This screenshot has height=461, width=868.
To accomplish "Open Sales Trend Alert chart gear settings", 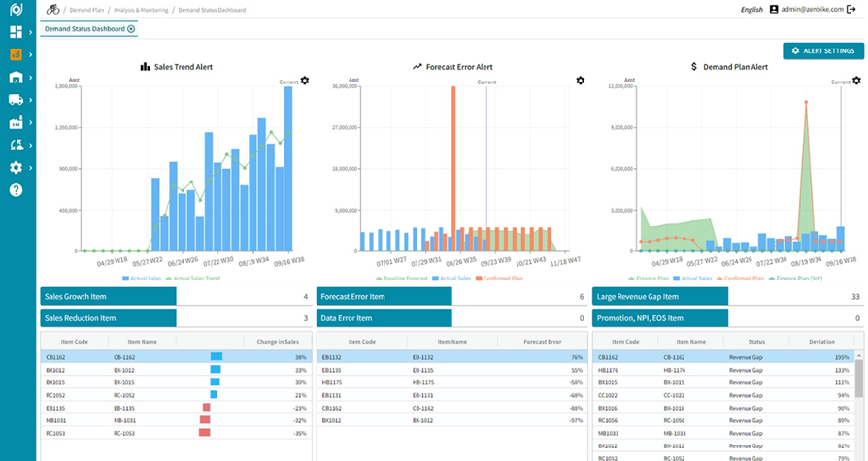I will coord(305,81).
